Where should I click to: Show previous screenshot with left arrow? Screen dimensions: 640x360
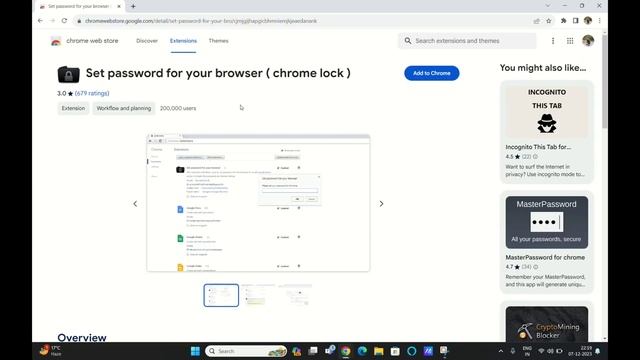click(135, 204)
